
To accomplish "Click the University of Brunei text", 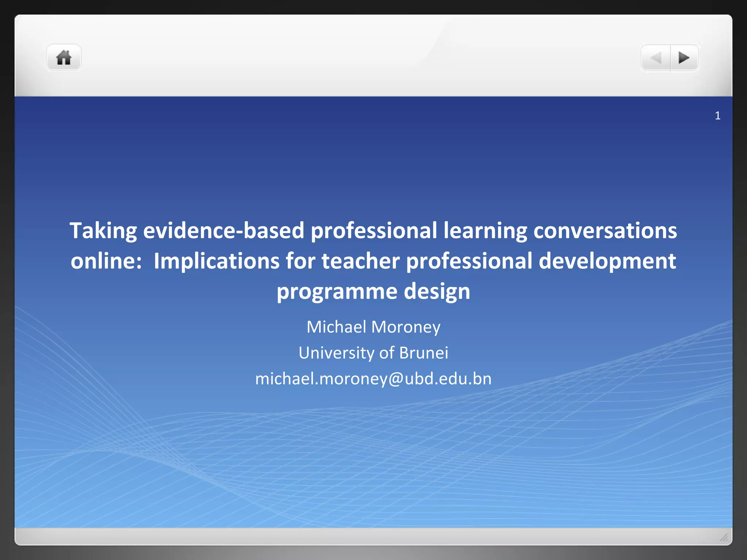I will pyautogui.click(x=373, y=353).
